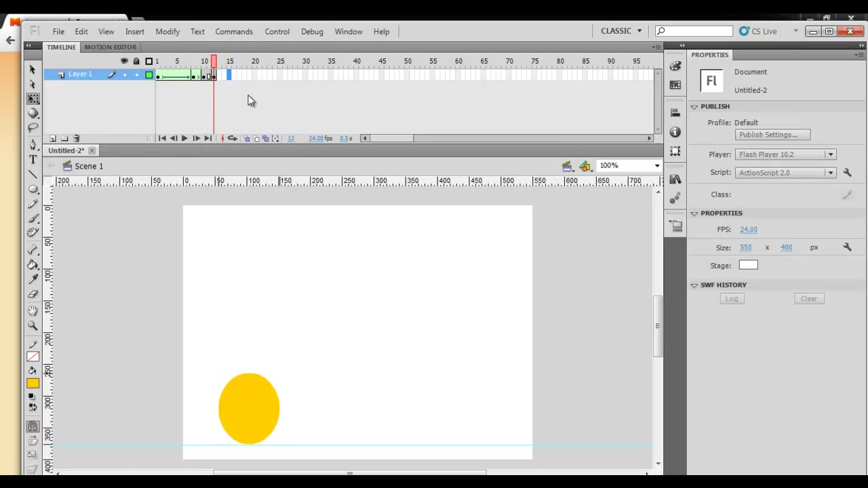The width and height of the screenshot is (868, 488).
Task: Click the Paint Bucket tool
Action: click(x=33, y=264)
